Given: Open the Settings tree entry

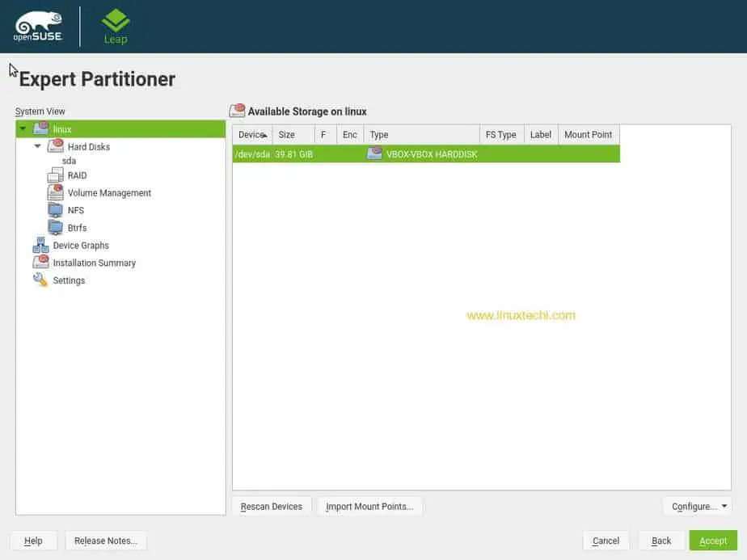Looking at the screenshot, I should point(69,280).
